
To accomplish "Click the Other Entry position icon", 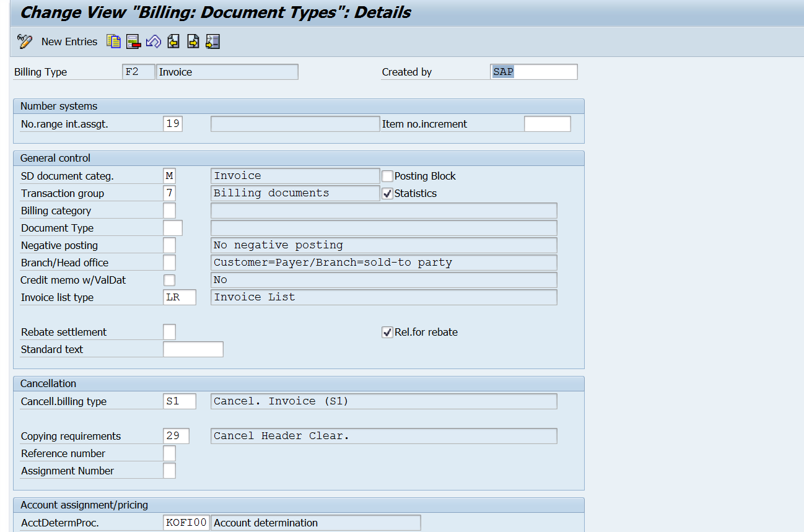I will [x=213, y=41].
